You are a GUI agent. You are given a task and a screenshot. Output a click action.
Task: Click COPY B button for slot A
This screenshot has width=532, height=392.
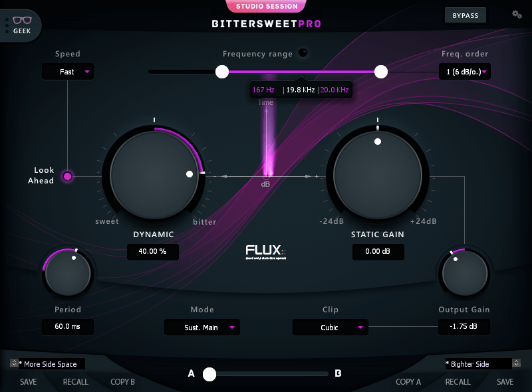click(122, 382)
